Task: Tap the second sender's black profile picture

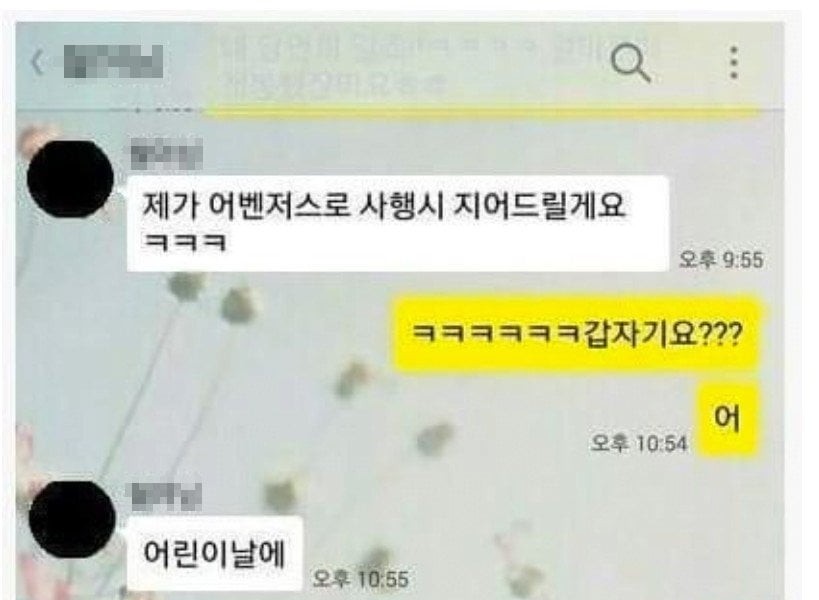Action: tap(72, 520)
